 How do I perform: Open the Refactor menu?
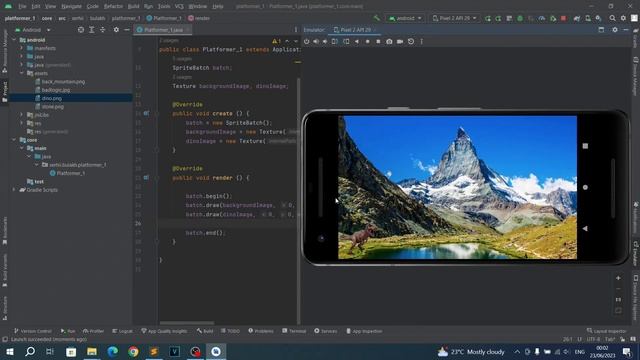(x=113, y=6)
